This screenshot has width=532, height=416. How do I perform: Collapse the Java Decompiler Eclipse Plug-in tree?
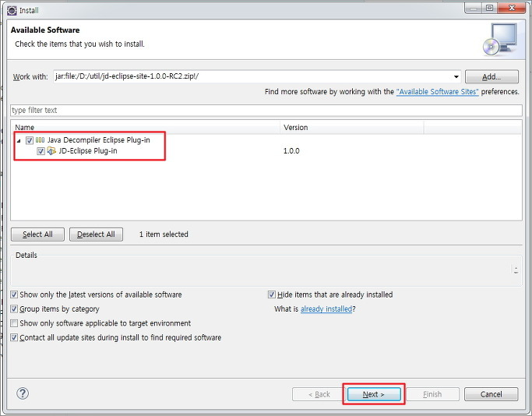point(19,140)
